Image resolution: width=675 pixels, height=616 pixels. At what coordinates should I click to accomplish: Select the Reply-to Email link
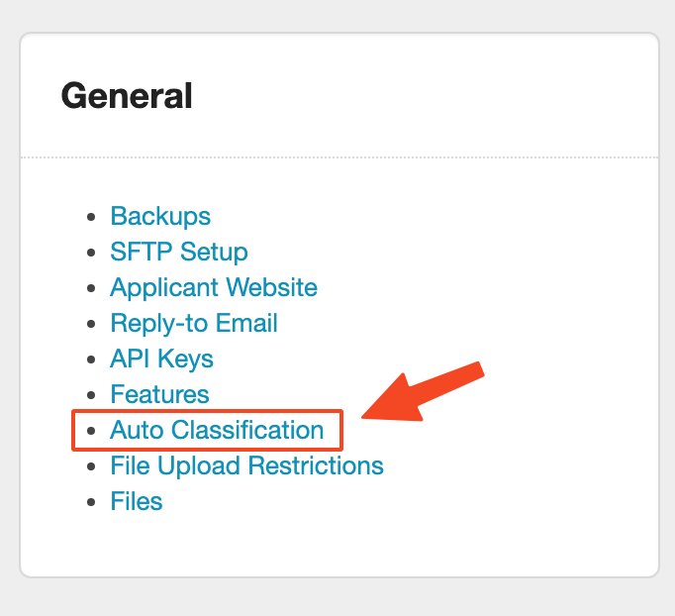(x=194, y=323)
